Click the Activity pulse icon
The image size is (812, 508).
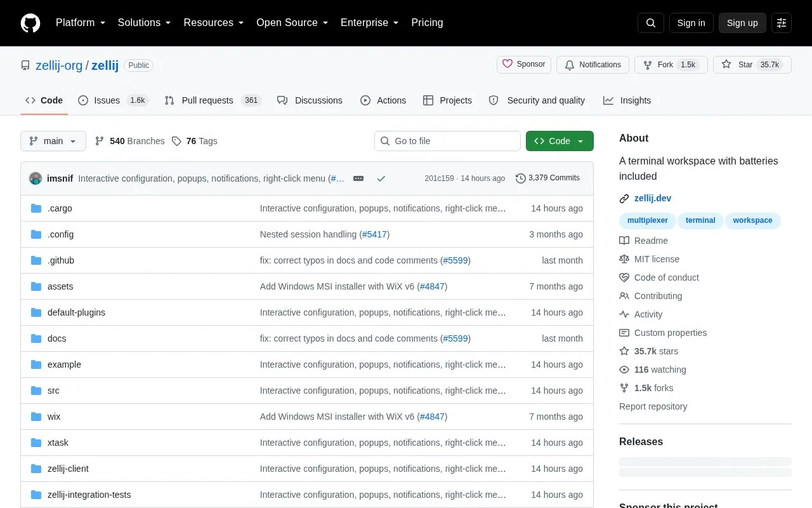[x=624, y=314]
